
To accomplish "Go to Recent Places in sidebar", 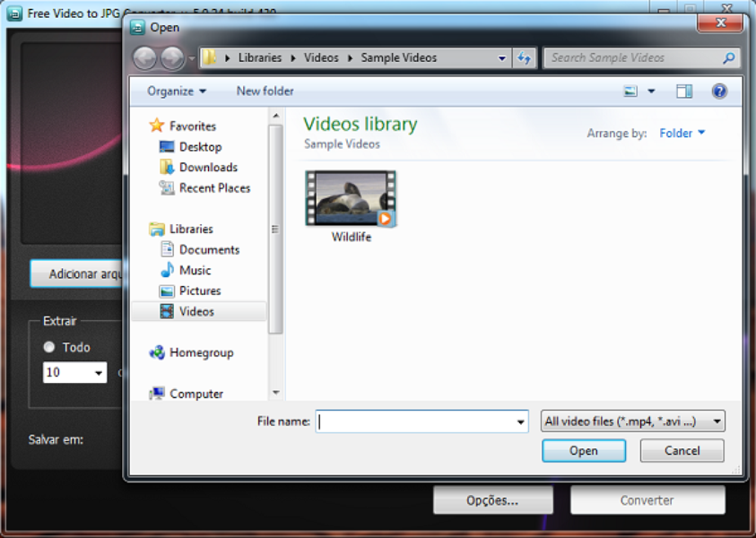I will (x=213, y=188).
